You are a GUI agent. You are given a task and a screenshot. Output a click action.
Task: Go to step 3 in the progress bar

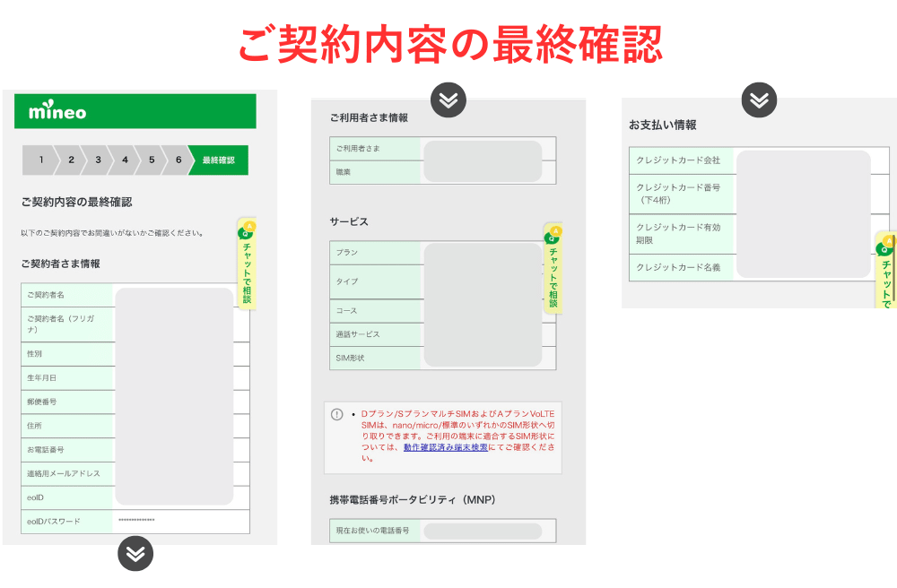[98, 160]
